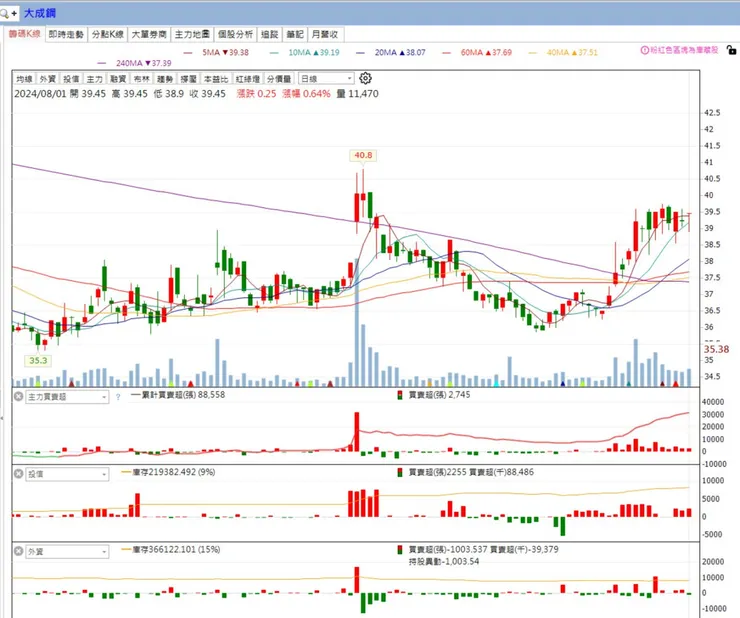Screen dimensions: 740x618
Task: Toggle the 均線 moving average overlay
Action: click(x=25, y=79)
